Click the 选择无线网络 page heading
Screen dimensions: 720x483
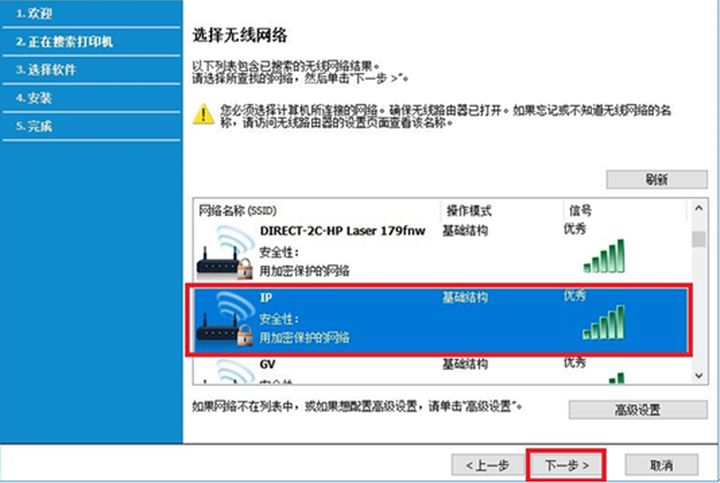[240, 35]
